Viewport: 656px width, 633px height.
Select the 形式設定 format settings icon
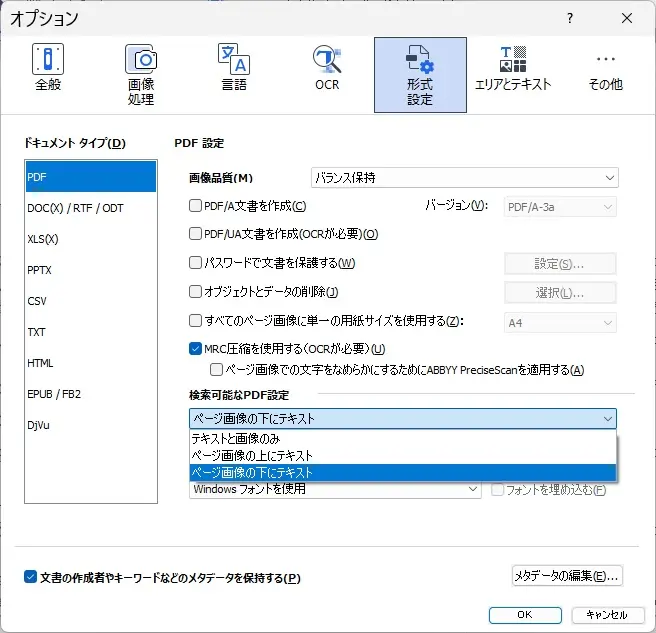420,75
